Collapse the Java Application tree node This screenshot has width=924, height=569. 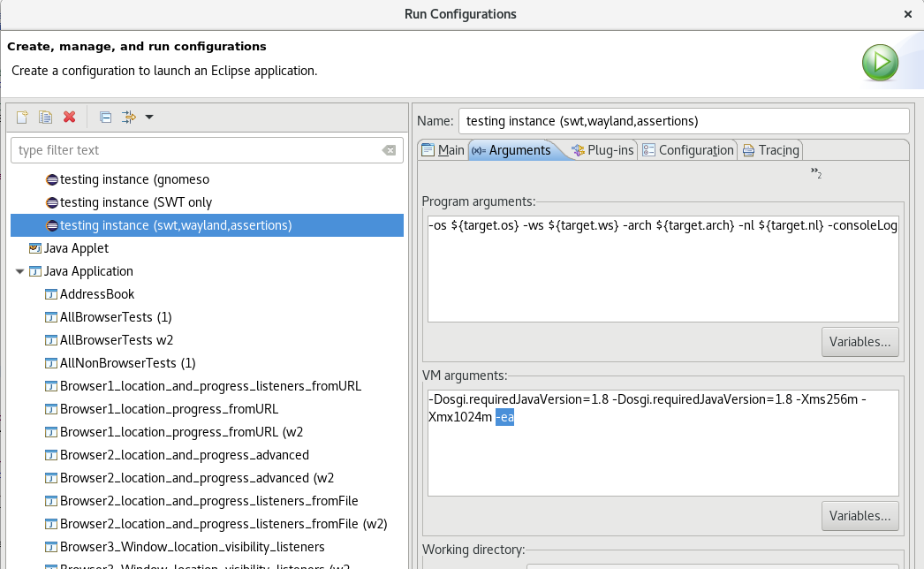point(19,271)
